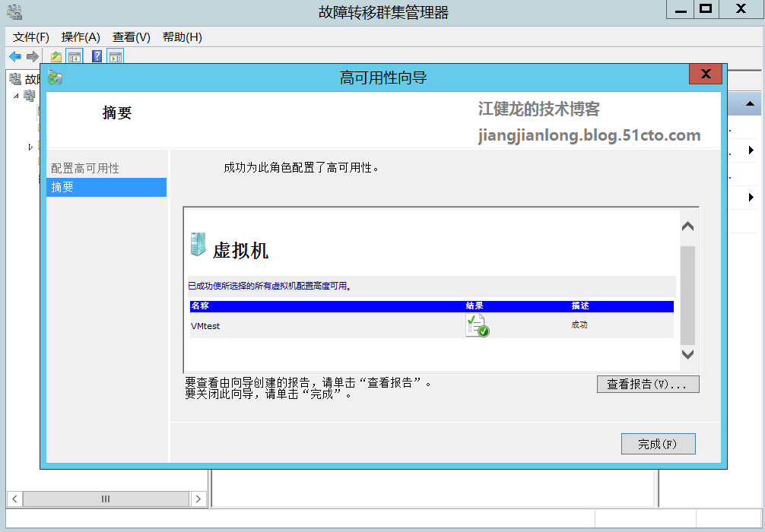Click the 描述 column header
Image resolution: width=765 pixels, height=532 pixels.
coord(580,306)
